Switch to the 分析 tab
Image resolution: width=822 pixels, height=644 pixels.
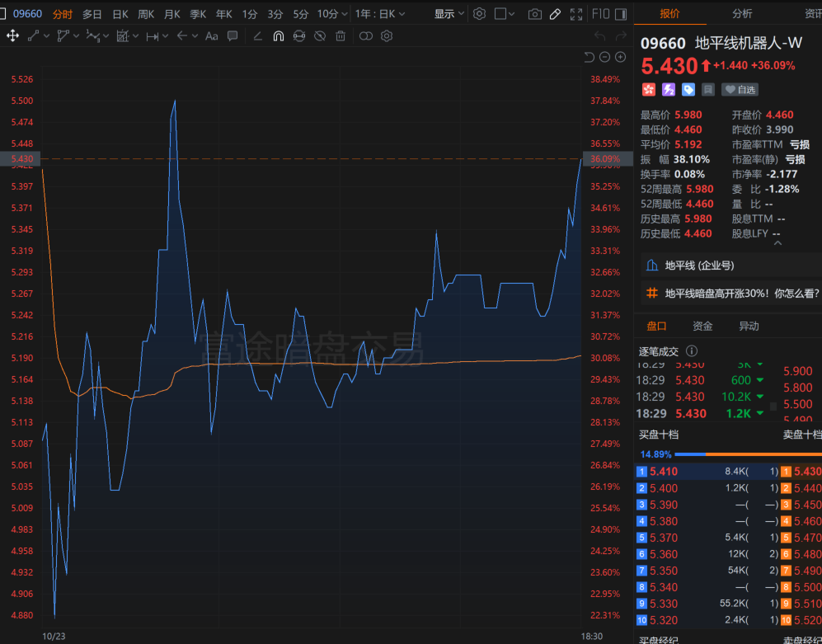(x=742, y=13)
